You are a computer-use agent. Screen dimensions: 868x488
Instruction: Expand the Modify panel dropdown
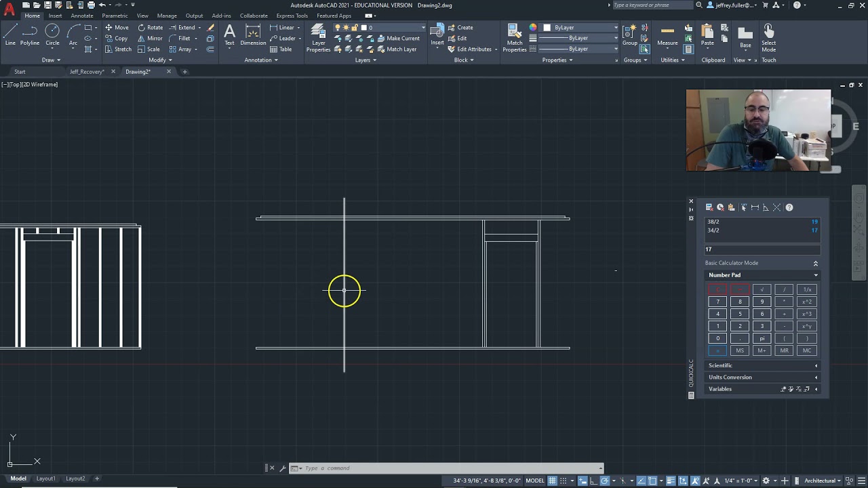point(160,60)
